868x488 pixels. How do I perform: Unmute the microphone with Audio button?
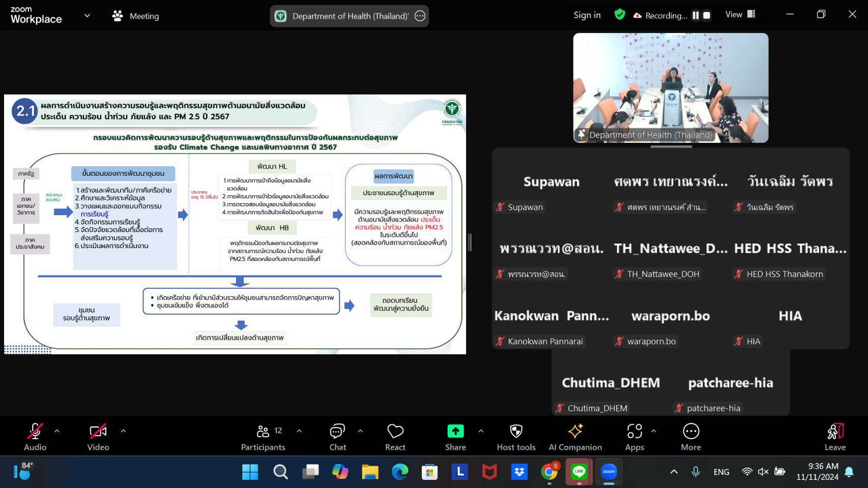35,437
